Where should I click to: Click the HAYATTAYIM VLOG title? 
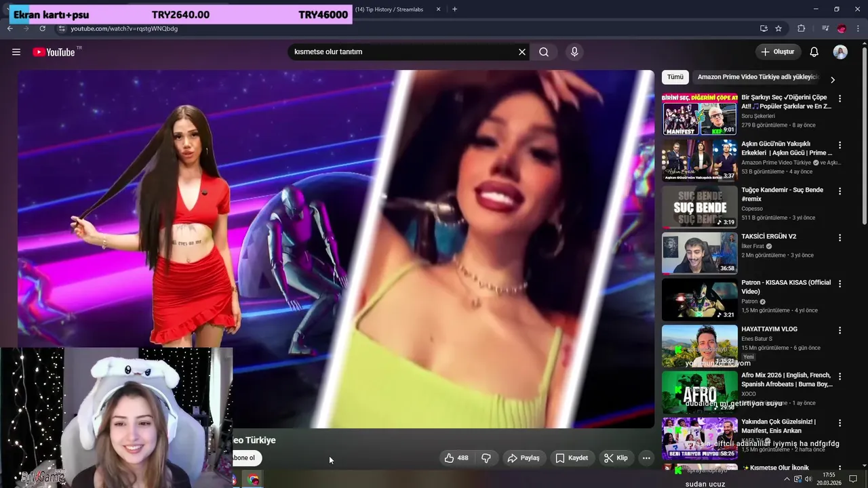tap(769, 329)
